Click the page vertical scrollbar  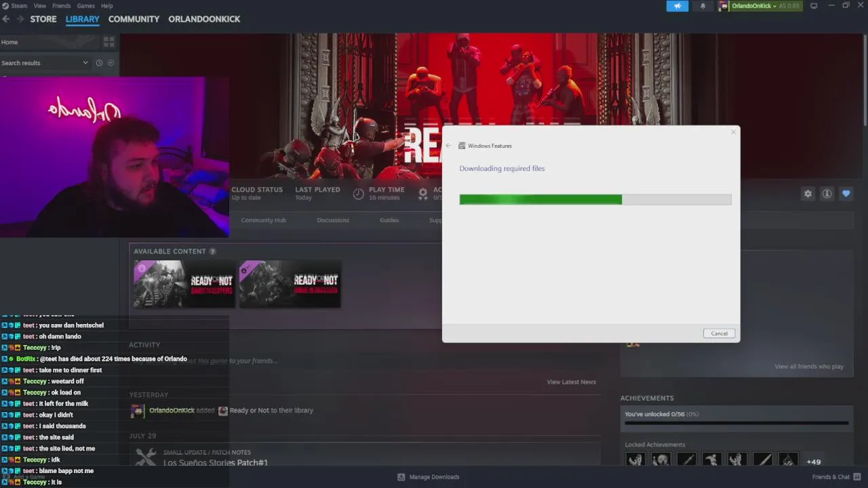point(865,81)
